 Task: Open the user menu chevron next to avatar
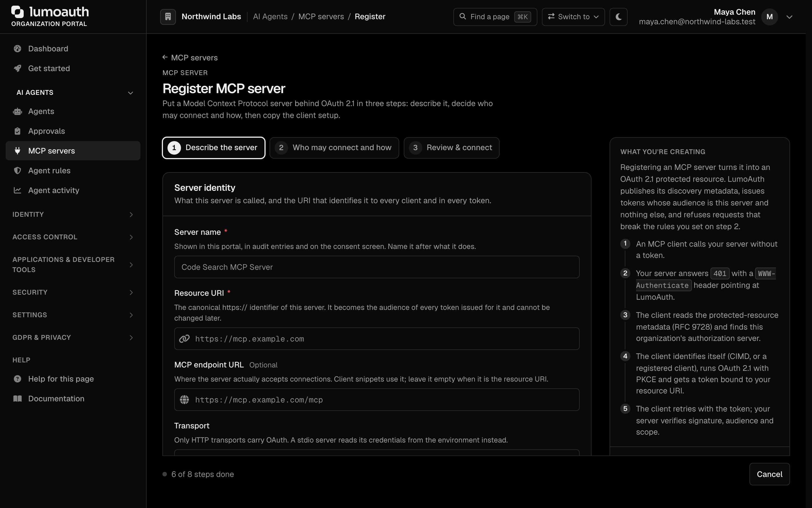click(x=789, y=17)
